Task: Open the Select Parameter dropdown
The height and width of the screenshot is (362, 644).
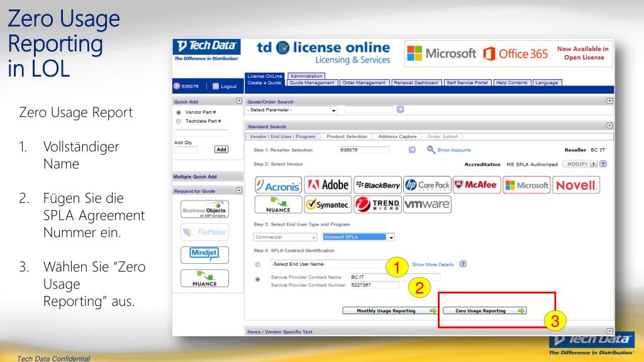Action: coord(292,110)
